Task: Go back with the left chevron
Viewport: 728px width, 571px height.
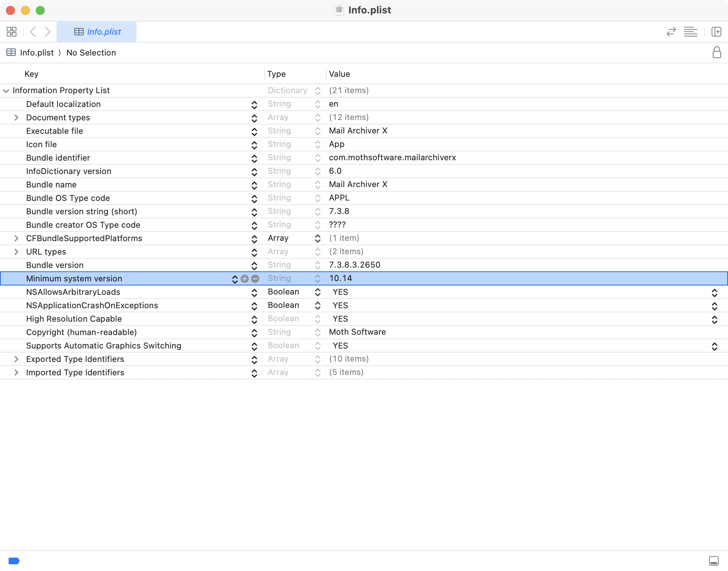Action: pos(33,32)
